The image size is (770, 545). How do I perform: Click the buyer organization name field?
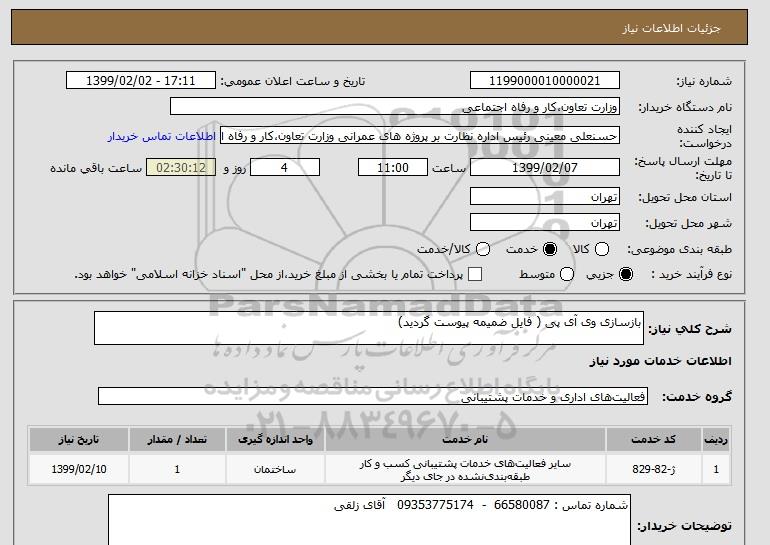[395, 107]
